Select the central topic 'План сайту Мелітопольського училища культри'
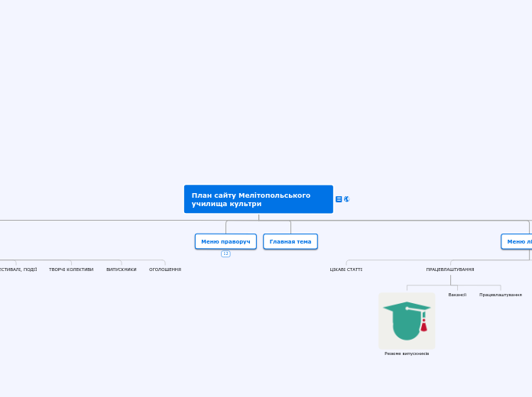Image resolution: width=532 pixels, height=397 pixels. 258,199
